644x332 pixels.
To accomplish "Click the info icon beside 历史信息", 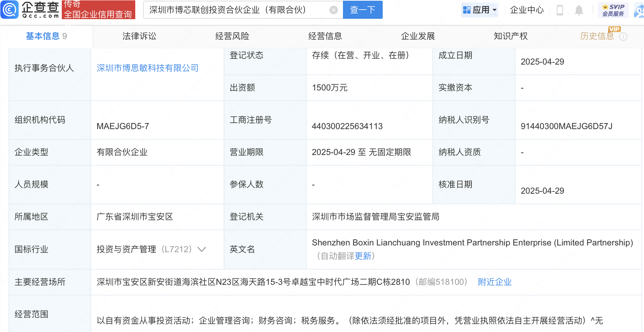I will 623,37.
